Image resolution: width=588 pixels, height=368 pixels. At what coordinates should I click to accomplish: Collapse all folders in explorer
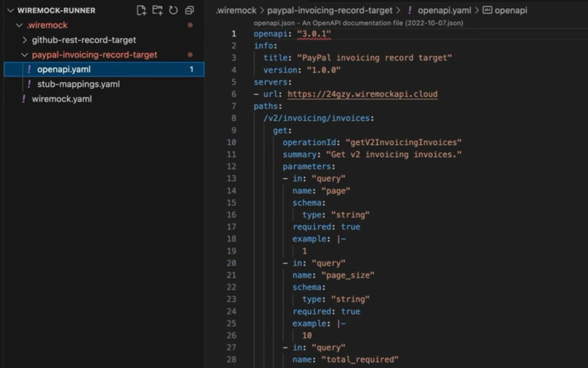pos(189,10)
